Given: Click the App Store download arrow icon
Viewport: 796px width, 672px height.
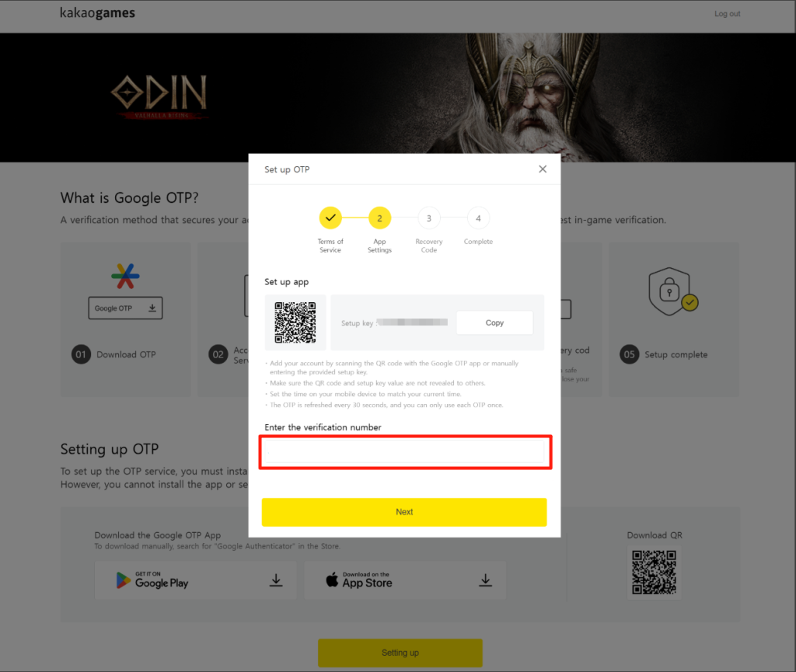Looking at the screenshot, I should [485, 580].
